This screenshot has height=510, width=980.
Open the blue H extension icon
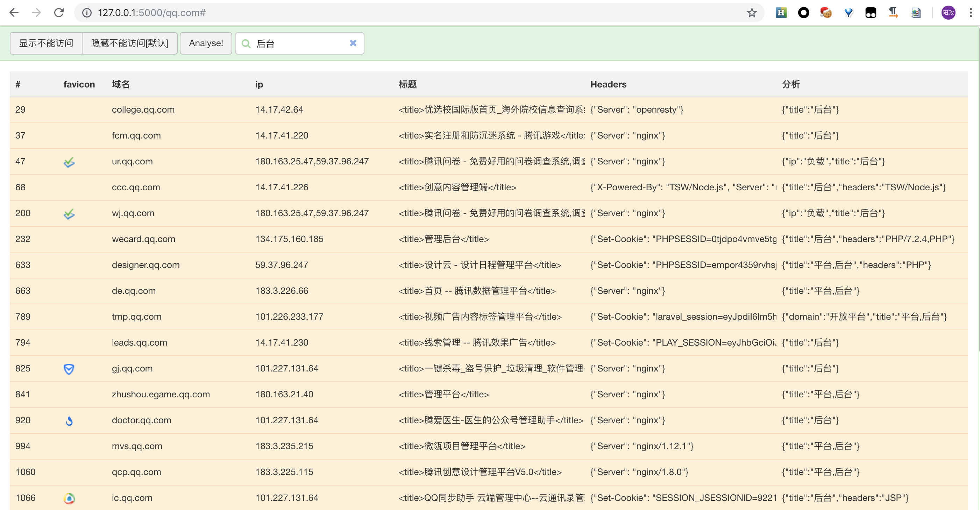tap(781, 13)
